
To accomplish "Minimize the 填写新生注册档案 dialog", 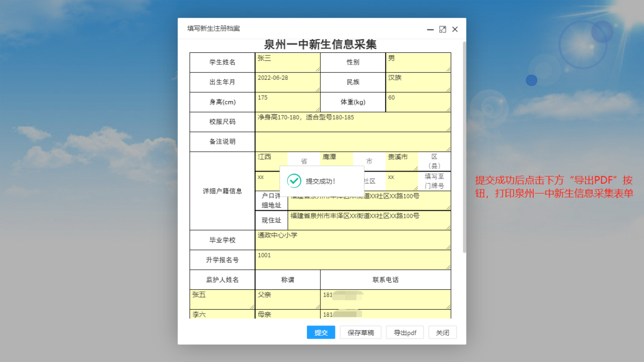I will [x=430, y=29].
